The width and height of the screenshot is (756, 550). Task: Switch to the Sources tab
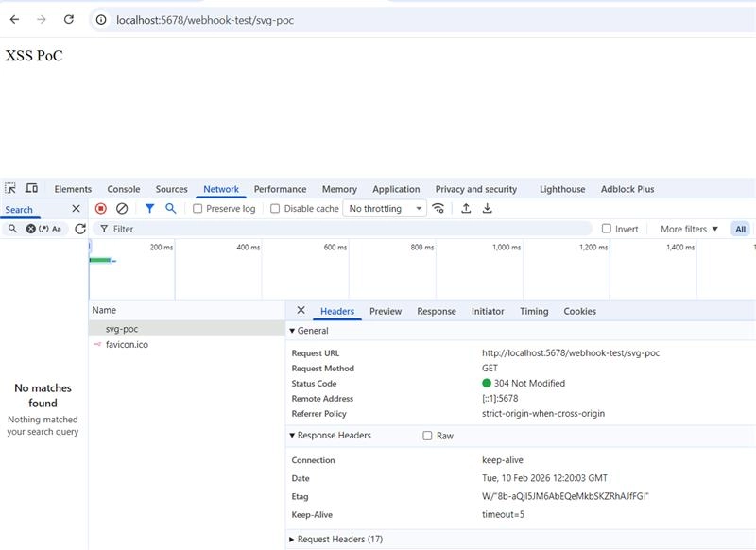(x=171, y=189)
